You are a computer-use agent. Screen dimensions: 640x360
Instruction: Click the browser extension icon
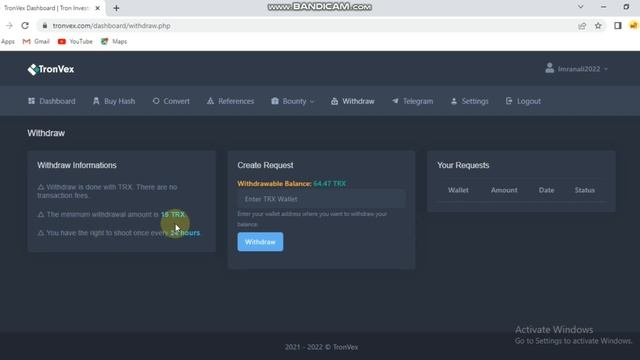tap(633, 26)
